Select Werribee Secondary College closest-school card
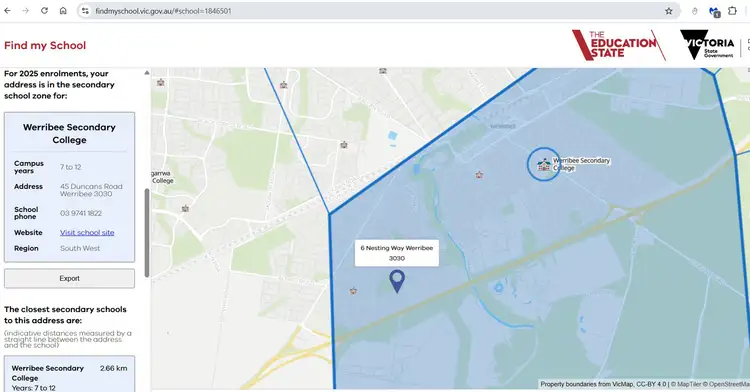Screen dimensions: 750x392 click(x=69, y=374)
